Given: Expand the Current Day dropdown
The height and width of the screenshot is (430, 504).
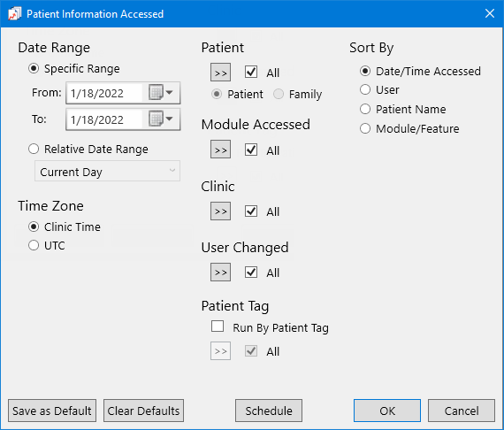Looking at the screenshot, I should (x=107, y=171).
